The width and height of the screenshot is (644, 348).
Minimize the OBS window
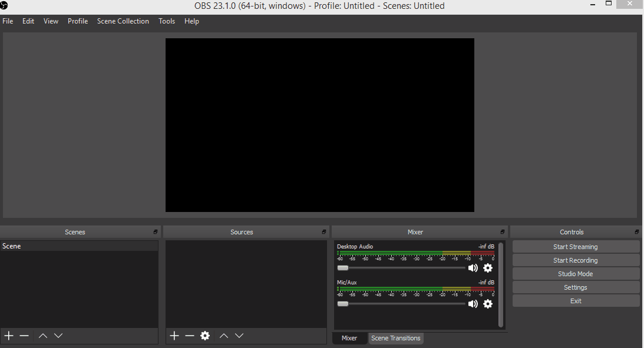(593, 5)
